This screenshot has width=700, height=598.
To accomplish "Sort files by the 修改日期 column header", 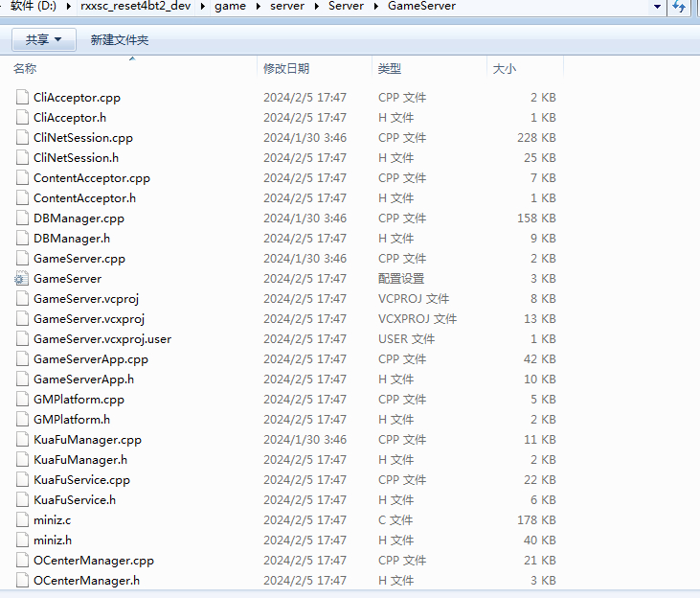I will coord(286,69).
